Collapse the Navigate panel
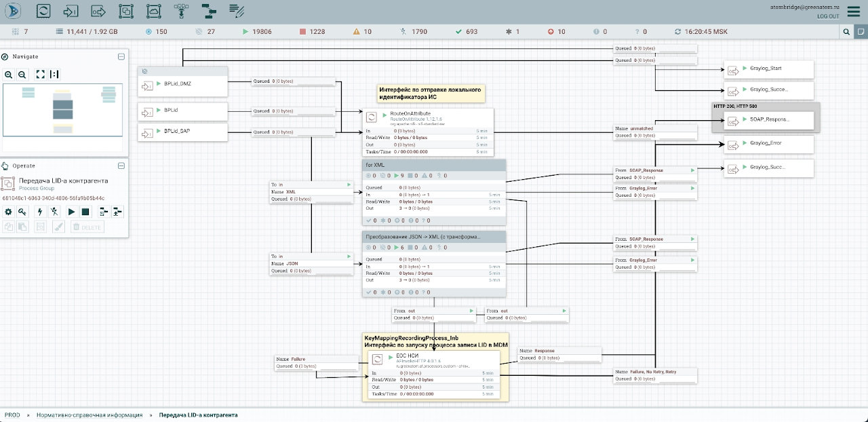The height and width of the screenshot is (422, 868). [121, 57]
